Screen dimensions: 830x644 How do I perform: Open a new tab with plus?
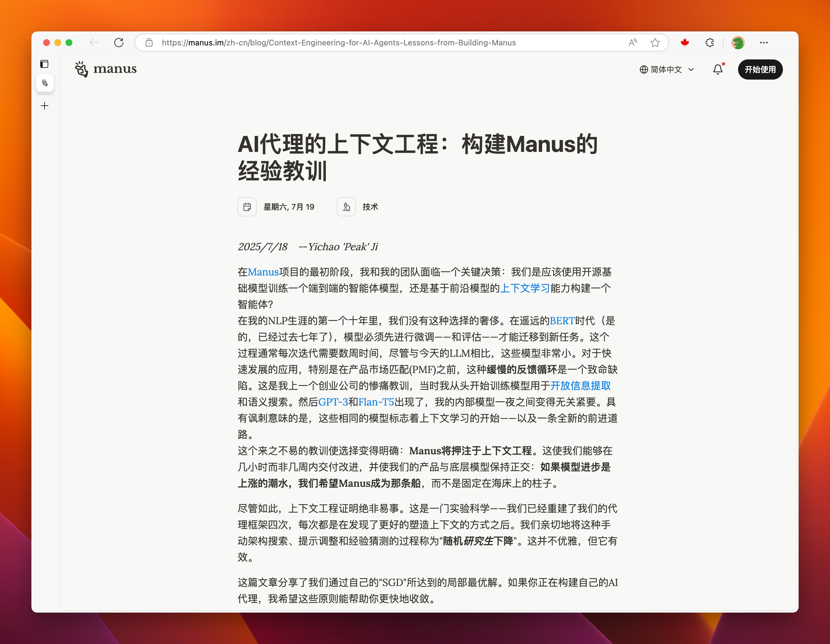(45, 106)
